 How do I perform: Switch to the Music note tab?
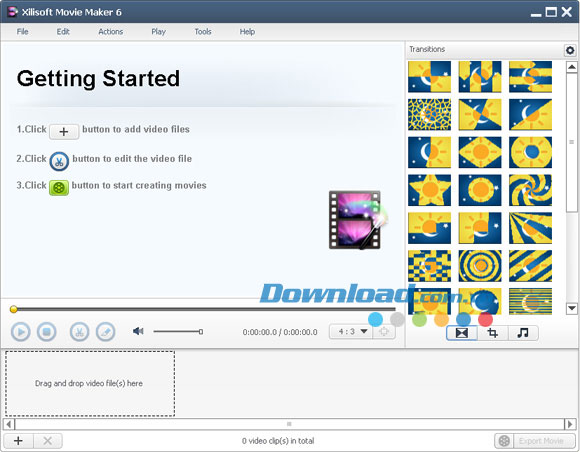(523, 333)
